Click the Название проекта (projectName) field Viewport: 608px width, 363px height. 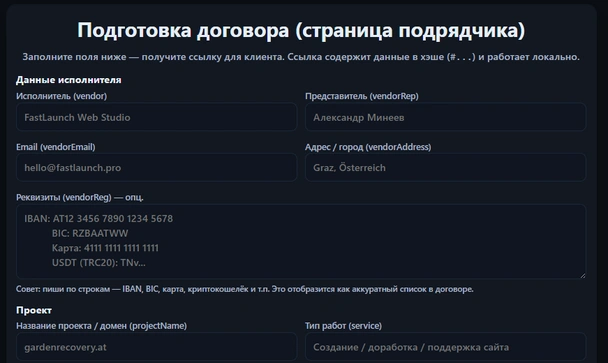[157, 347]
